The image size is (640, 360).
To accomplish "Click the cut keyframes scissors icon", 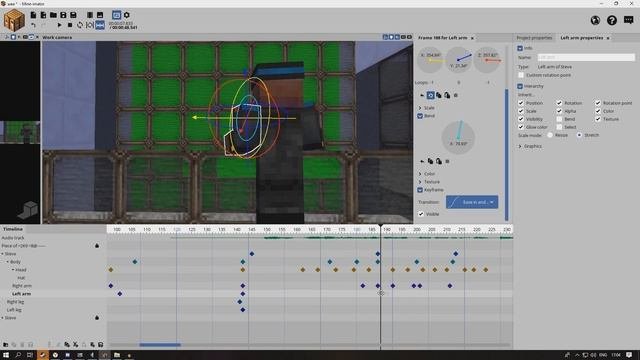I will pyautogui.click(x=76, y=344).
